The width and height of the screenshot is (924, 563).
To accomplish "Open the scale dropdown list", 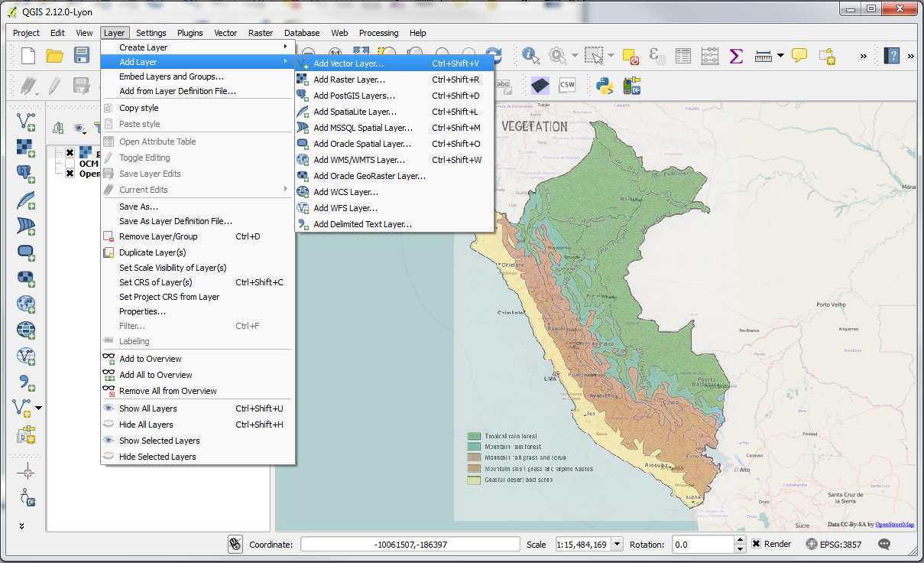I will [x=617, y=544].
